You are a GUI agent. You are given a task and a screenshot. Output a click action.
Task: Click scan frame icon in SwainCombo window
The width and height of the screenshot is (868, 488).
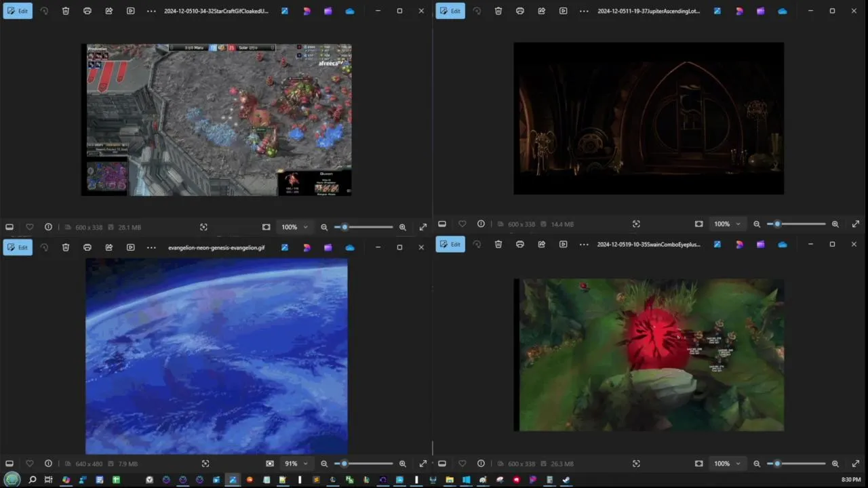click(636, 464)
